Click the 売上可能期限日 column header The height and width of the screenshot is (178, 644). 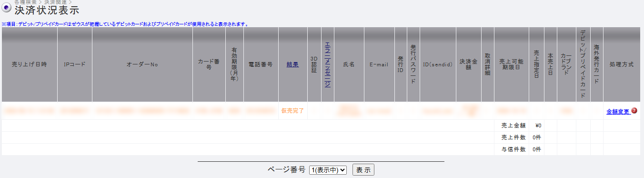point(512,64)
